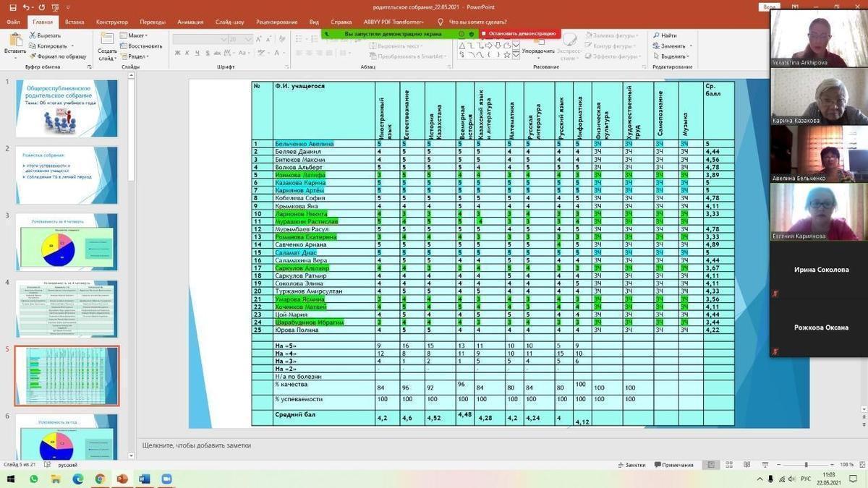Click the zoom slider in status bar
The height and width of the screenshot is (488, 868).
pos(806,465)
